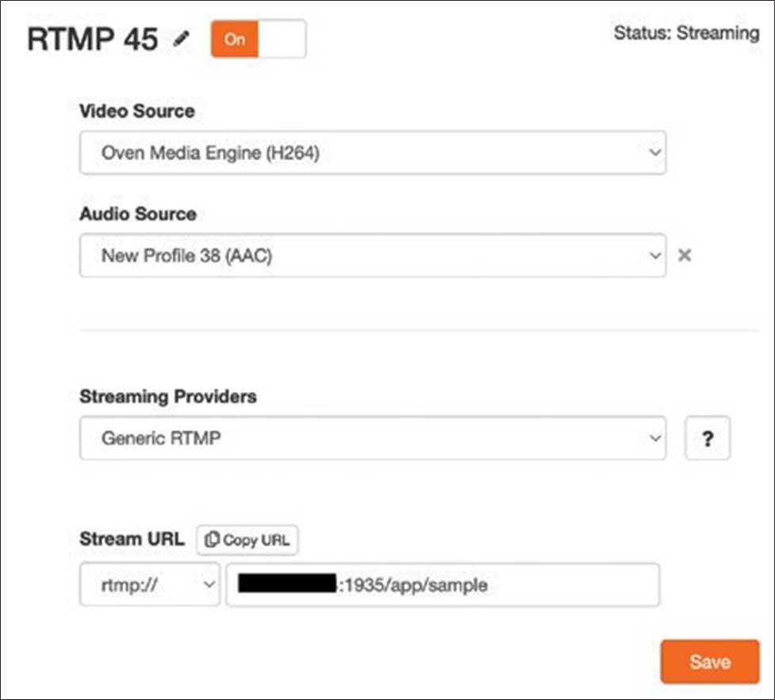
Task: Open the Audio Source dropdown
Action: (x=372, y=256)
